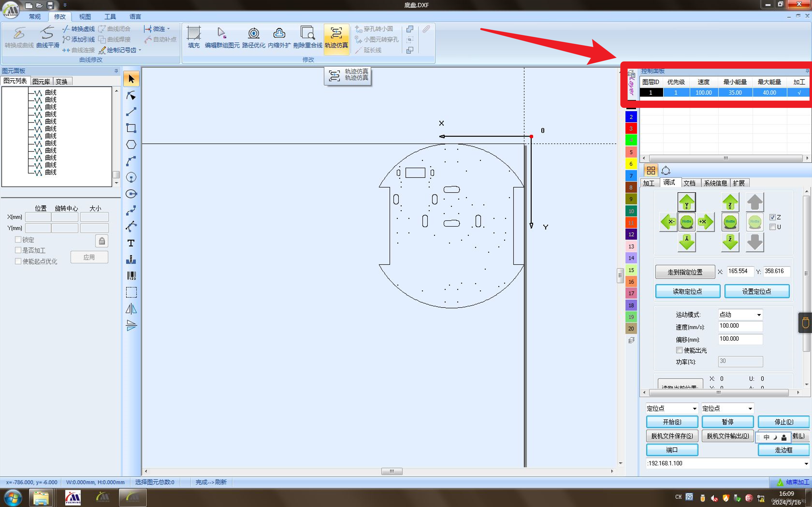Toggle the 锁定 checkbox
Viewport: 812px width, 507px height.
pos(18,240)
